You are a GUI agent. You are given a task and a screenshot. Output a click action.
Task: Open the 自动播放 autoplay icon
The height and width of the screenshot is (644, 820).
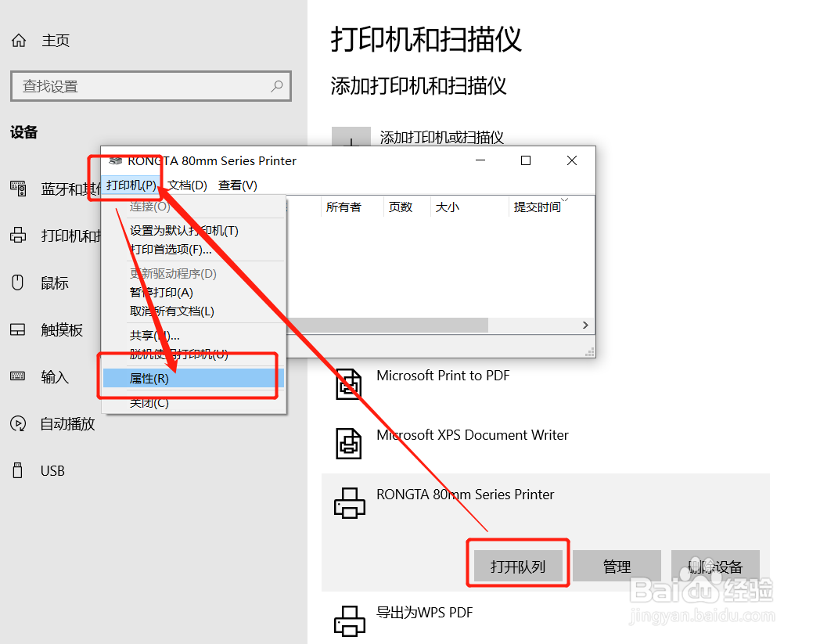pos(18,423)
